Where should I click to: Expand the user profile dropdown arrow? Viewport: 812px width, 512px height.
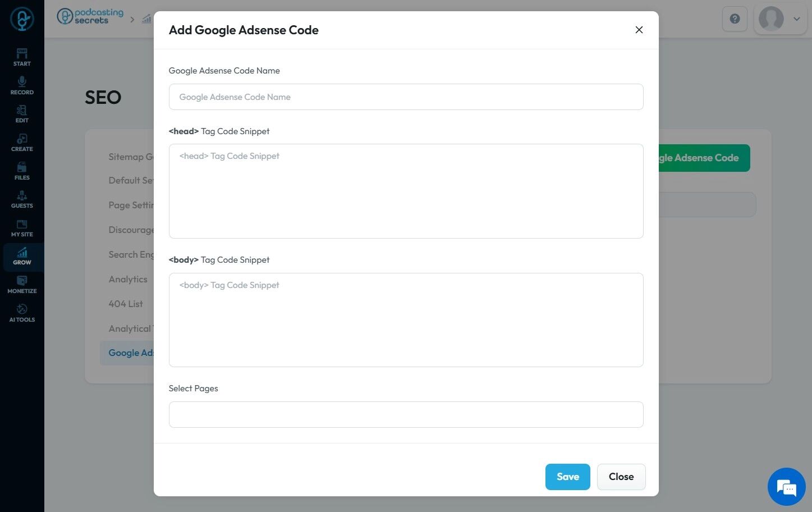[x=796, y=19]
